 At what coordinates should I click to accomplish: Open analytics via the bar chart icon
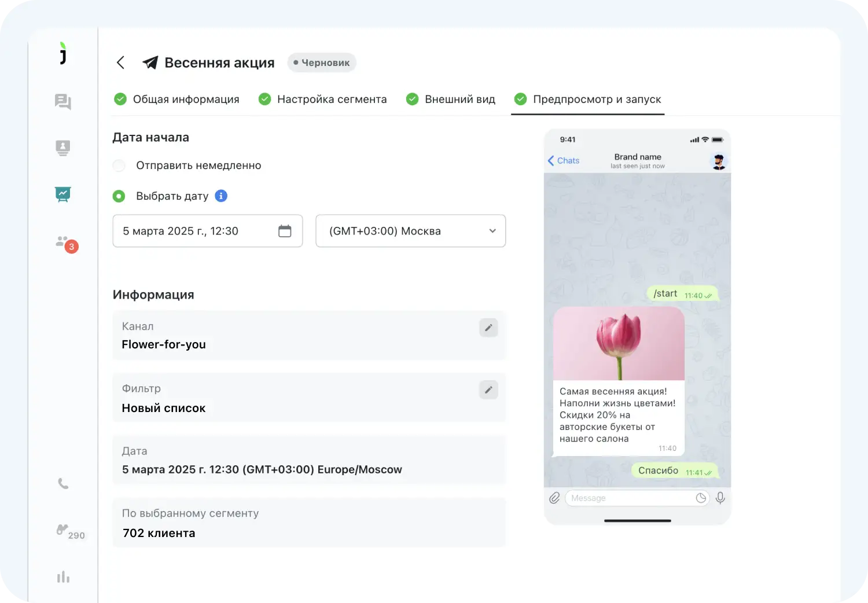pyautogui.click(x=63, y=576)
